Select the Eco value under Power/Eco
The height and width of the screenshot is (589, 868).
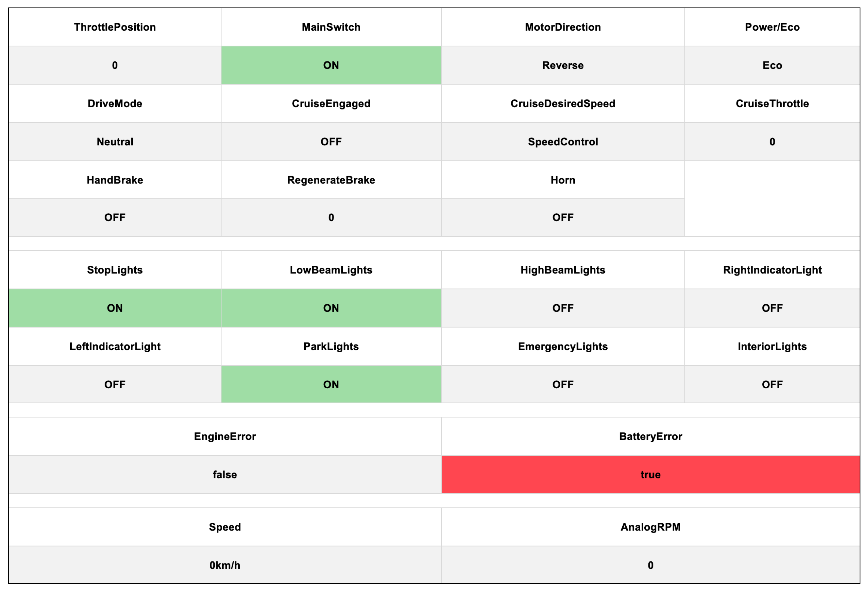(x=772, y=65)
